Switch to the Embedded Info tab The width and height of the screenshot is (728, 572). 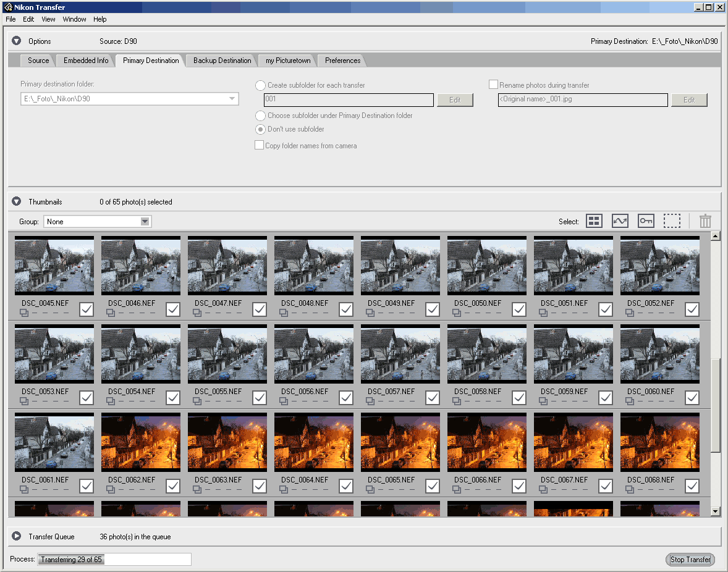click(86, 61)
